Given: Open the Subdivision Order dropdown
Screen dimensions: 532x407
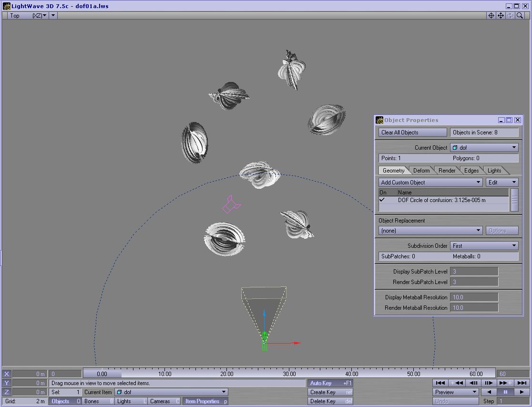Looking at the screenshot, I should 484,246.
